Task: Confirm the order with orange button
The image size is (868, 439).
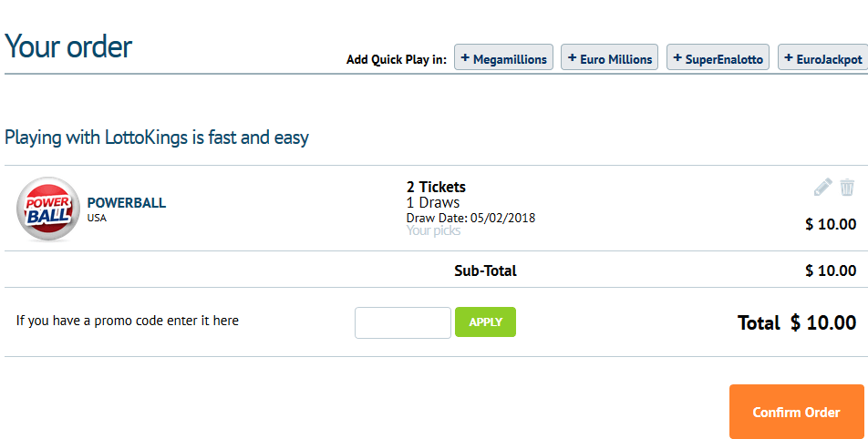Action: [797, 412]
